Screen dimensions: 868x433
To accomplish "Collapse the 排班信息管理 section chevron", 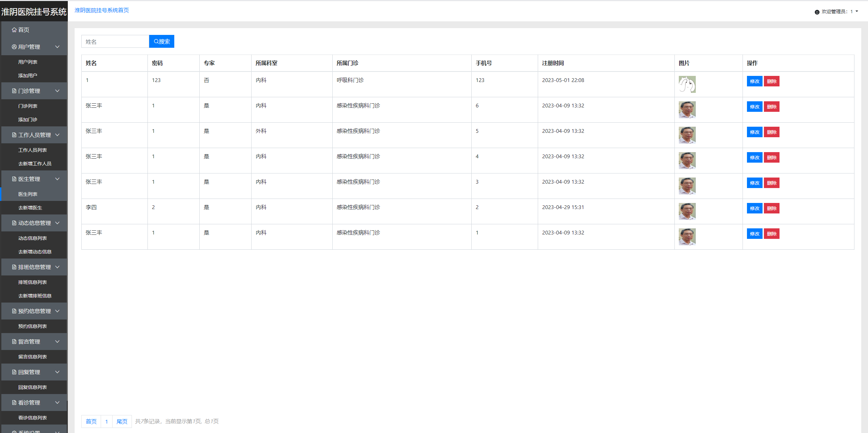I will 57,267.
